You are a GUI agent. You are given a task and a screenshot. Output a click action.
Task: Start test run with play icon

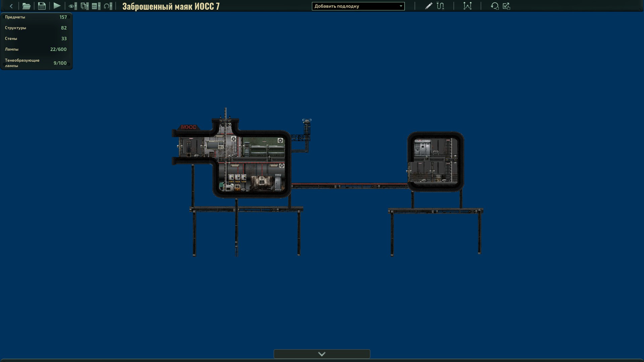pyautogui.click(x=57, y=6)
